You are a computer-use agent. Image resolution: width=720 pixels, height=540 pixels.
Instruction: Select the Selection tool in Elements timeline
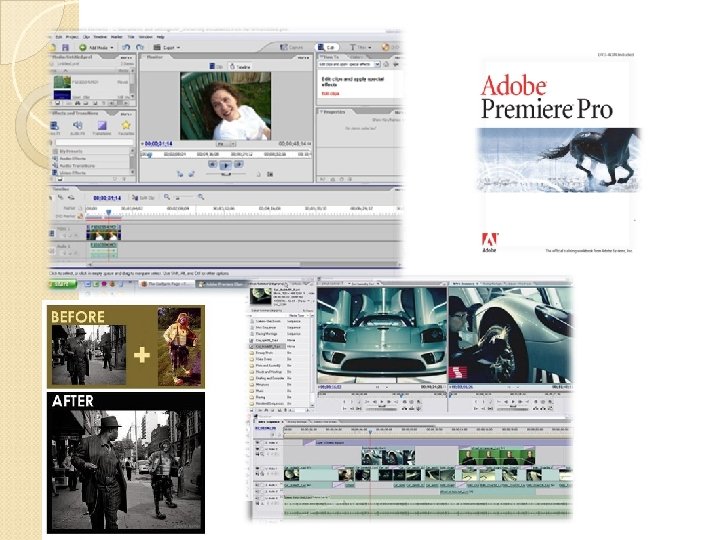51,197
